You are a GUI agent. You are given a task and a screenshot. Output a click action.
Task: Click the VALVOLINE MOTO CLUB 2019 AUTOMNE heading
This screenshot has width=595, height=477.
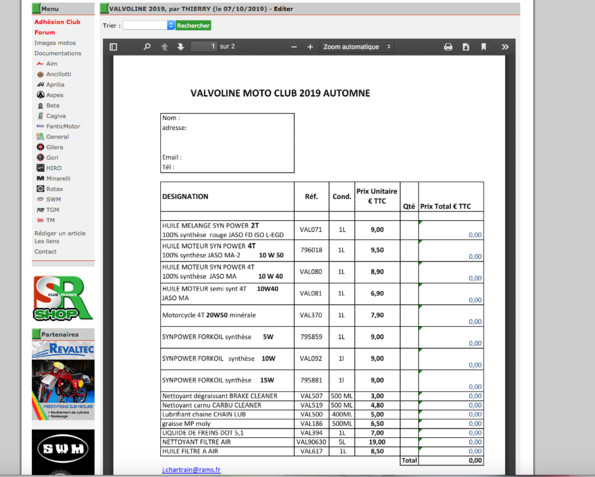[x=280, y=93]
